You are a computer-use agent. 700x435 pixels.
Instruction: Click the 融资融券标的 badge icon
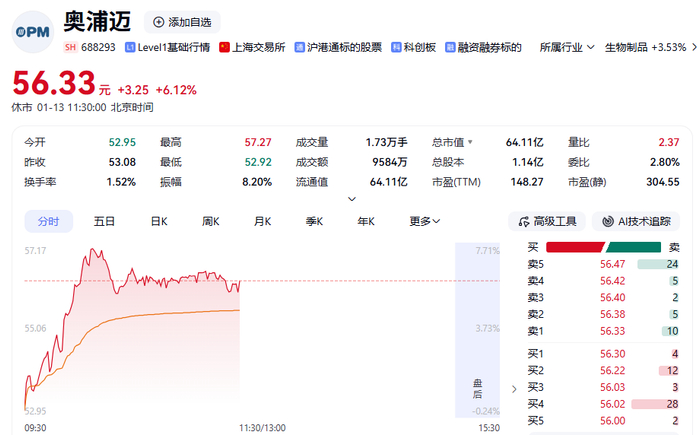click(450, 47)
